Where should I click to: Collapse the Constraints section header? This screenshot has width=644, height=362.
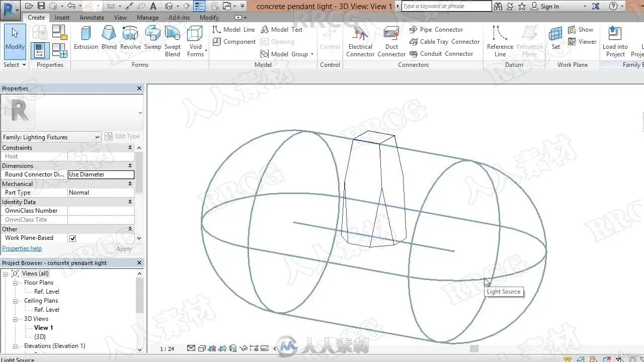coord(130,148)
